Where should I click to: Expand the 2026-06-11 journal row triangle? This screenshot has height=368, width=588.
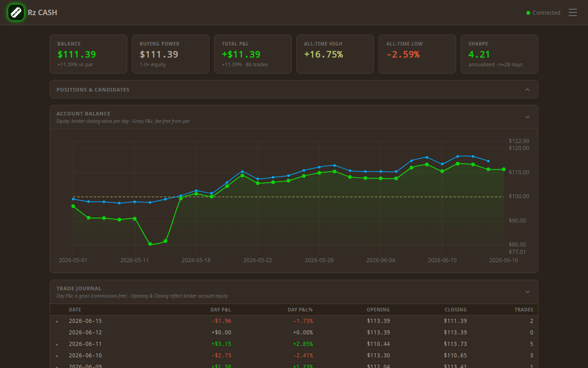(x=57, y=345)
